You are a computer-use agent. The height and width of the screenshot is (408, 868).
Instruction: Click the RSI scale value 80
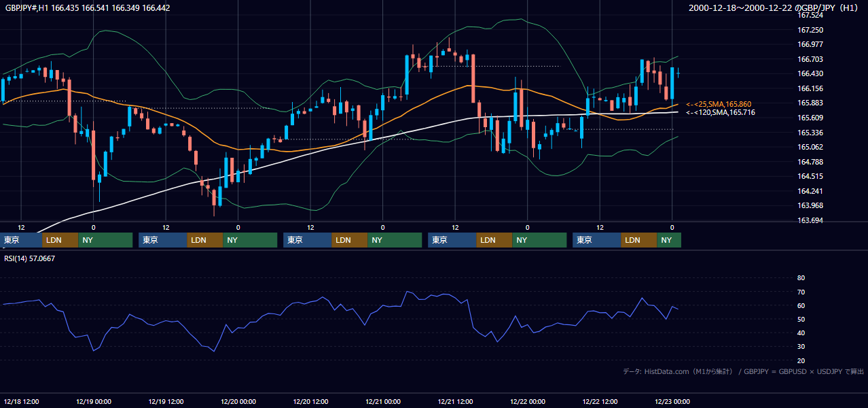click(801, 278)
